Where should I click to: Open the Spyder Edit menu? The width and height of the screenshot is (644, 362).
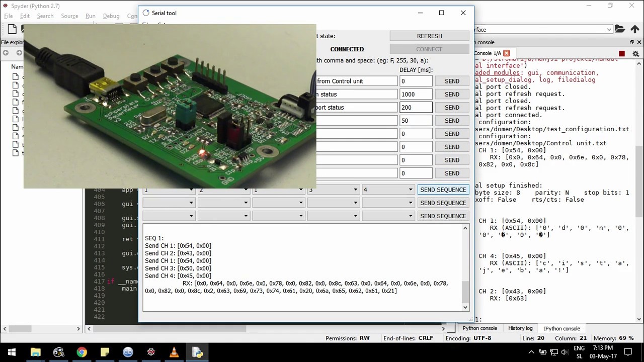(x=25, y=16)
